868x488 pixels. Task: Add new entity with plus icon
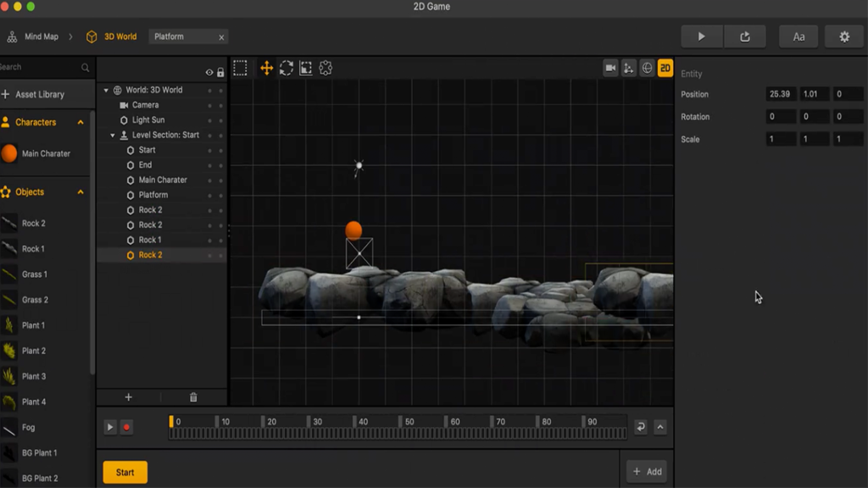tap(129, 397)
